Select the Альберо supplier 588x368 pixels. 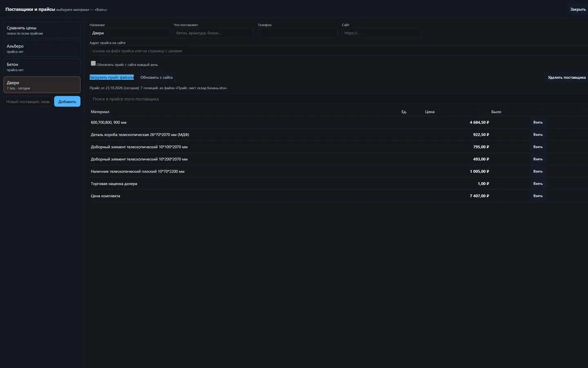coord(42,48)
